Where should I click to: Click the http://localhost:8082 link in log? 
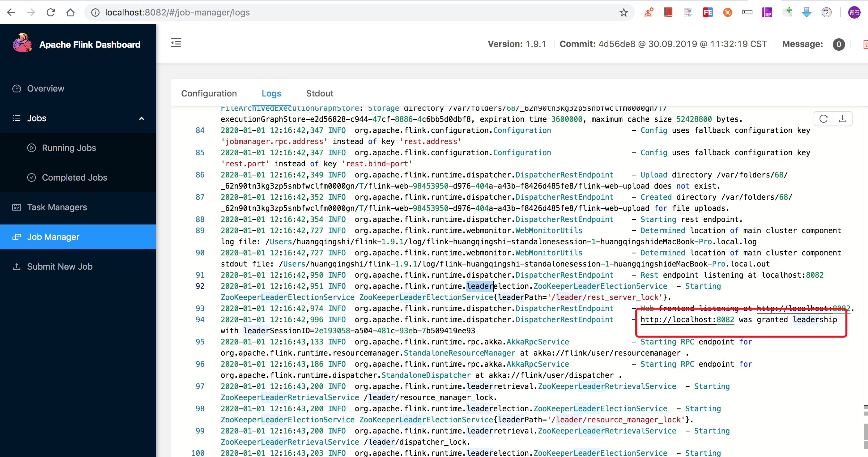click(x=687, y=319)
